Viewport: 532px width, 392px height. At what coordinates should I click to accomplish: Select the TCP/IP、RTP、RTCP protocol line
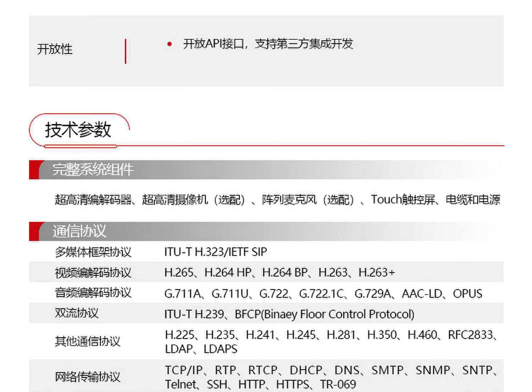(x=332, y=370)
